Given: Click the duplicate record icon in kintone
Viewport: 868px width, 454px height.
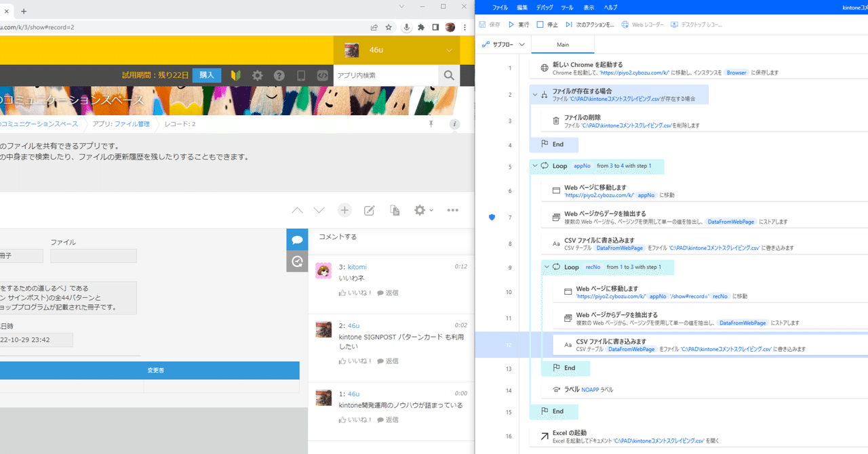Looking at the screenshot, I should [x=395, y=210].
